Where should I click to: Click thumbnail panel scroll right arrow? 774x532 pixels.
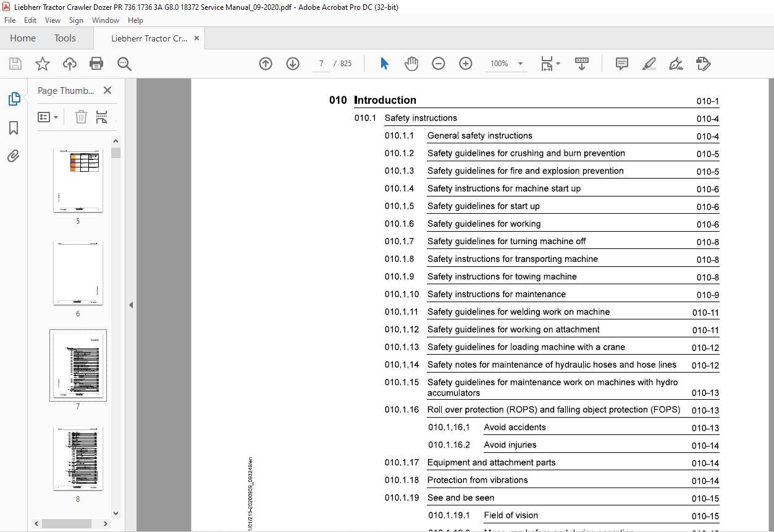pyautogui.click(x=107, y=523)
